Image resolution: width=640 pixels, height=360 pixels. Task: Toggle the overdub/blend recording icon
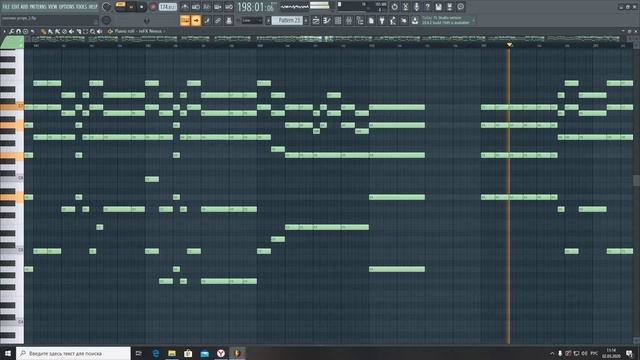coord(218,7)
